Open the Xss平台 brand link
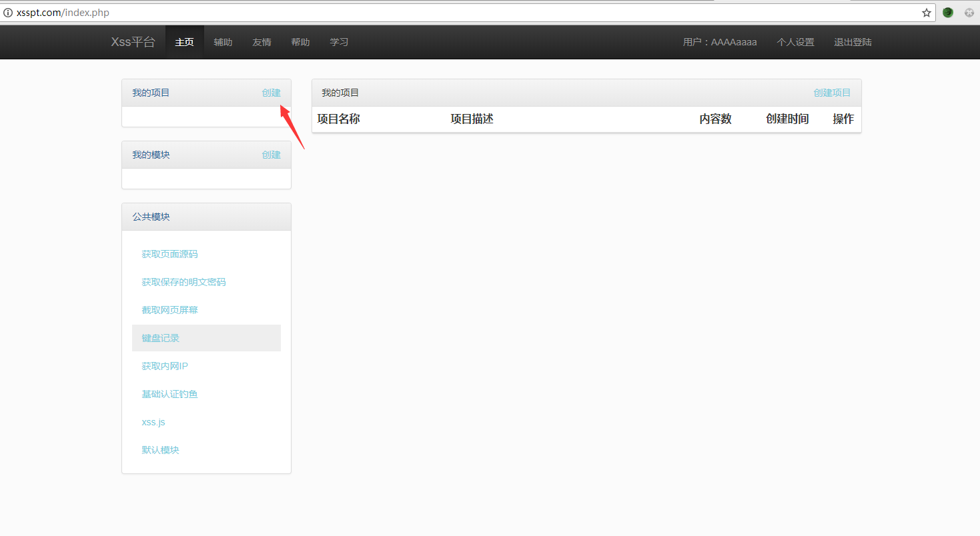The height and width of the screenshot is (536, 980). (x=133, y=42)
